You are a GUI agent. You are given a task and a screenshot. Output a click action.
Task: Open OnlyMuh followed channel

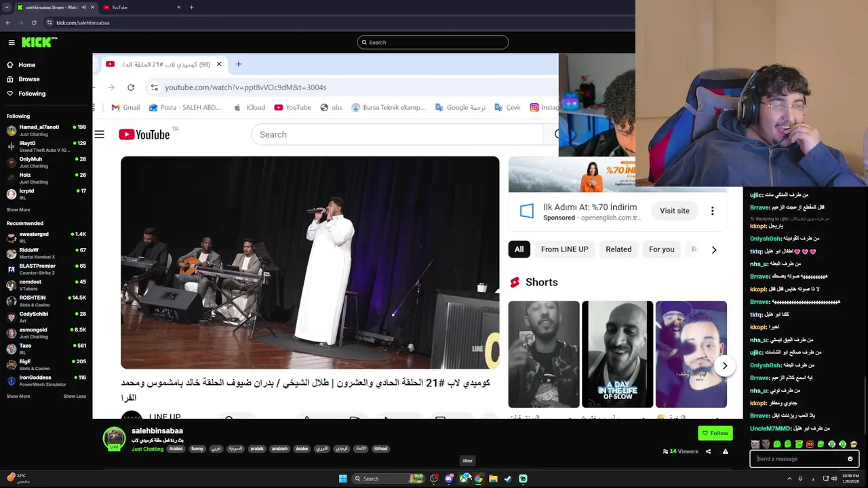point(46,162)
